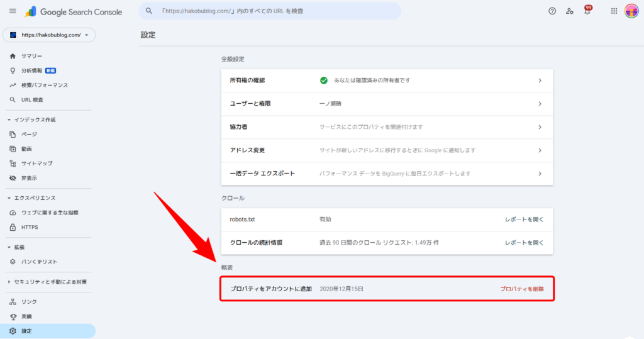The width and height of the screenshot is (644, 339).
Task: Open サイトマップ in the sidebar
Action: [x=36, y=164]
